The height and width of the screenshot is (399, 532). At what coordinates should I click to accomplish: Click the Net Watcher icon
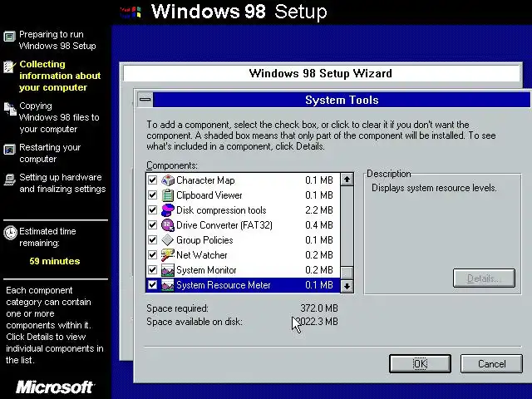click(x=168, y=255)
